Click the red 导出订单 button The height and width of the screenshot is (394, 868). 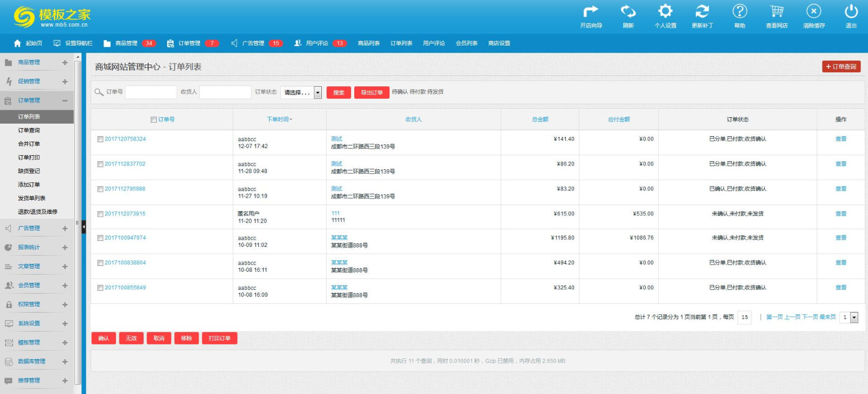click(x=372, y=93)
